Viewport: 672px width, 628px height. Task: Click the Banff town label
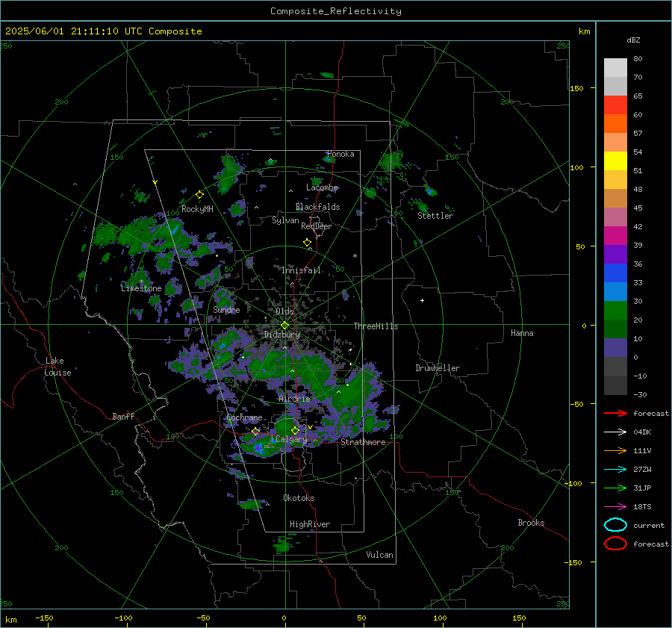click(x=123, y=416)
